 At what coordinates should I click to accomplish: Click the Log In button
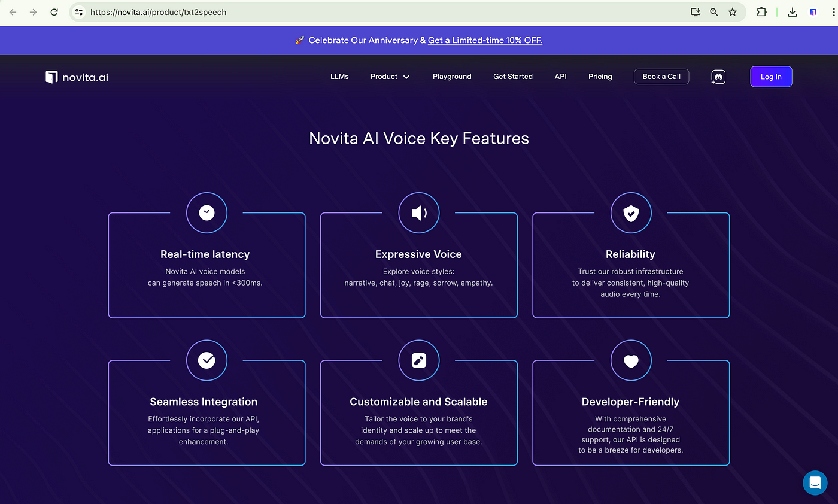[x=771, y=77]
